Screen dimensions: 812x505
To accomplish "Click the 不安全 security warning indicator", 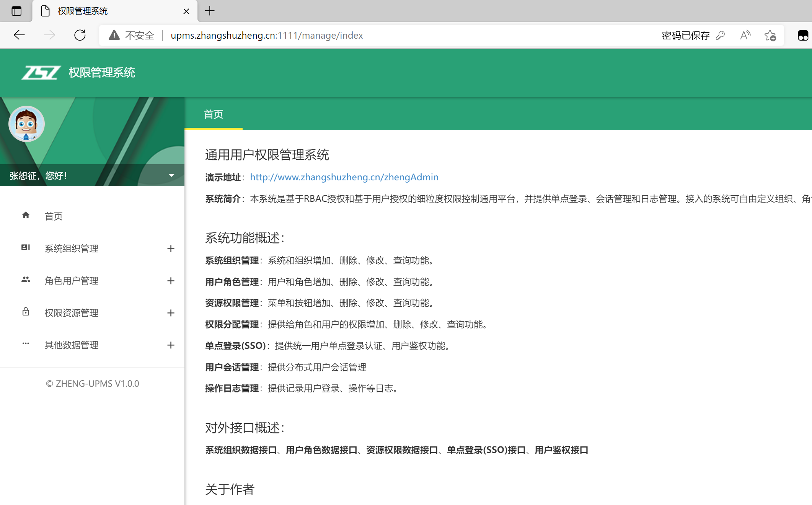I will [x=130, y=35].
